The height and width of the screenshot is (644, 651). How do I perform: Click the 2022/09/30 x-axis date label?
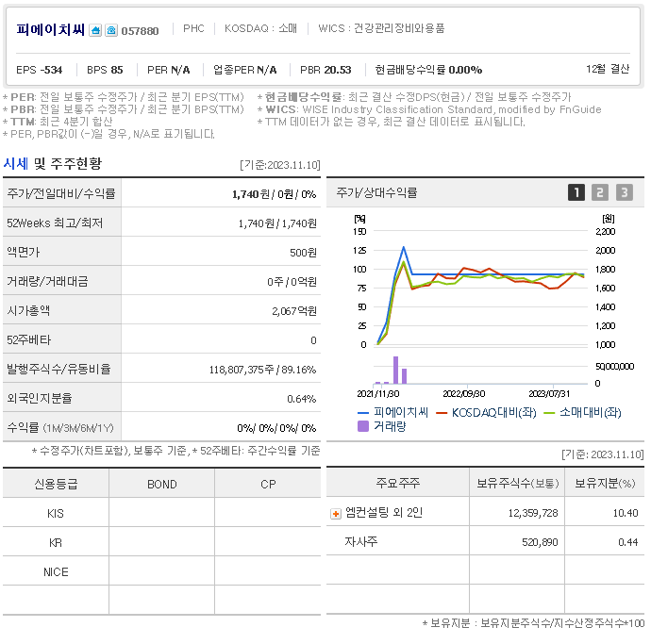pos(464,394)
